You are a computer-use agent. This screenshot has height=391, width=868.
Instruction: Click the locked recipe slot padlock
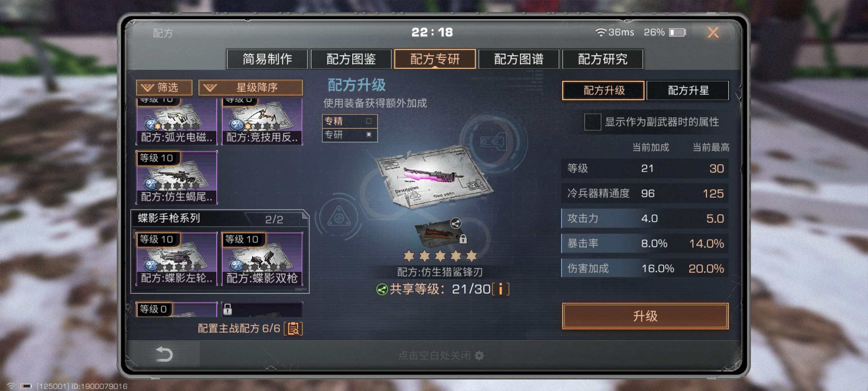[228, 309]
